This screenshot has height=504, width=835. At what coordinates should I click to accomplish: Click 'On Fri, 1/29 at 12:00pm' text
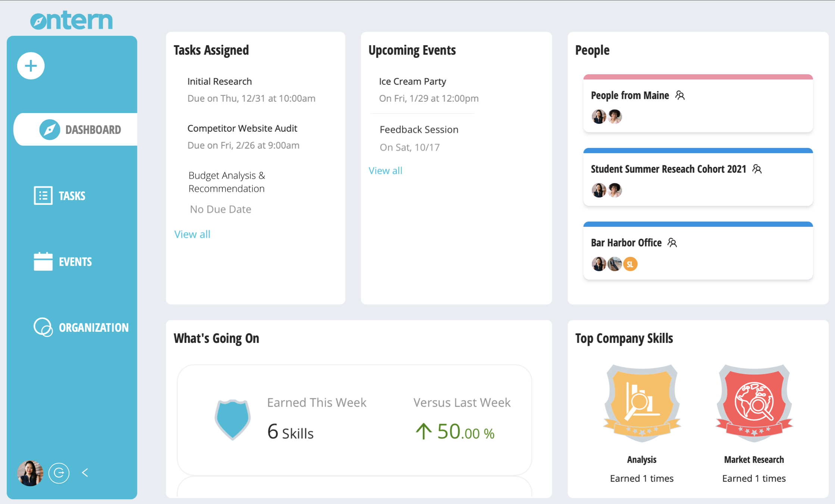(x=429, y=98)
